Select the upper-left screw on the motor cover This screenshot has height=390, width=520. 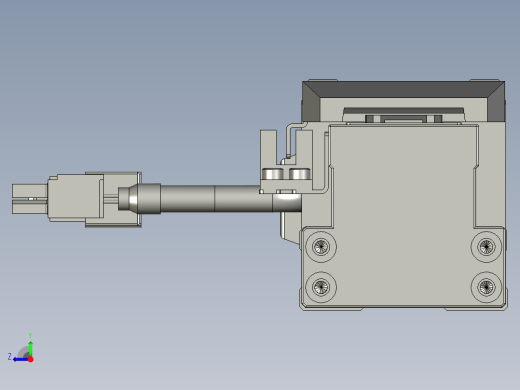[321, 247]
